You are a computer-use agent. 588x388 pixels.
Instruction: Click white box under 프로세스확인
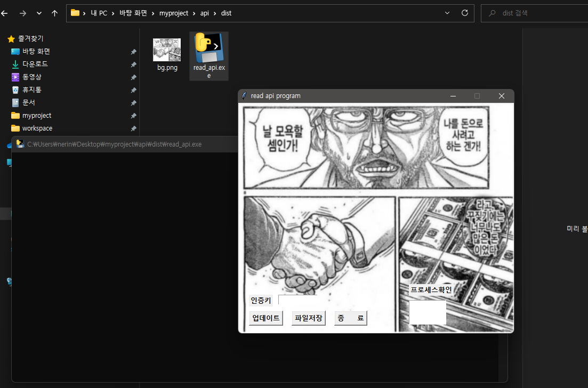click(x=428, y=312)
